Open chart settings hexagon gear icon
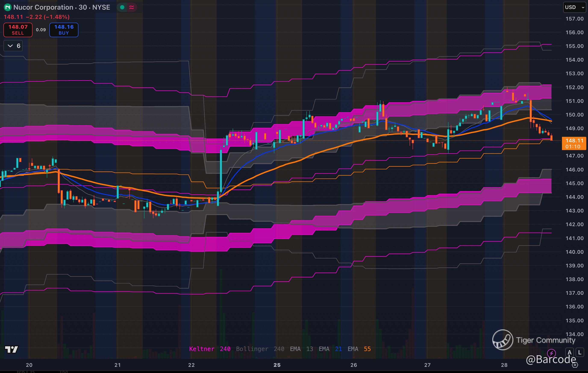588x373 pixels. pos(575,365)
